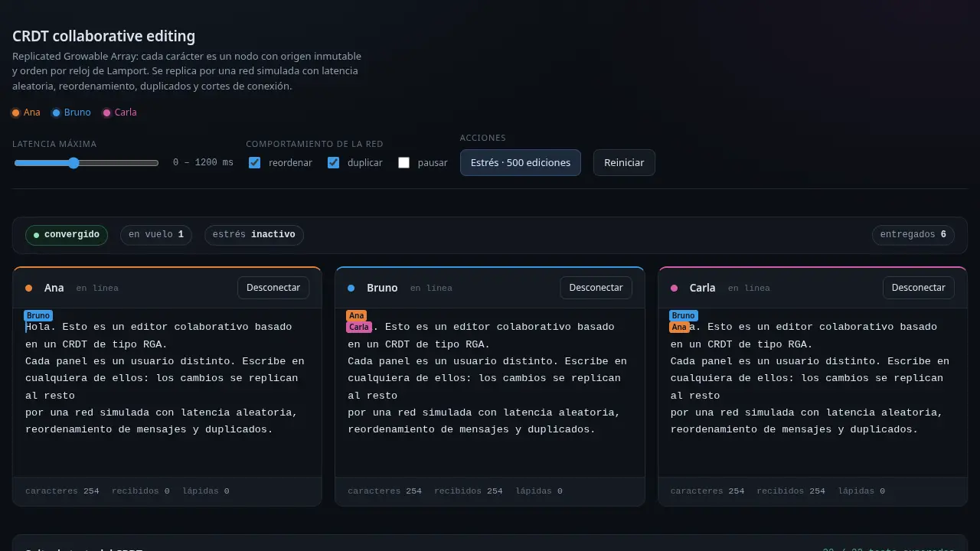Toggle the duplicar checkbox
This screenshot has height=551, width=980.
pos(333,162)
